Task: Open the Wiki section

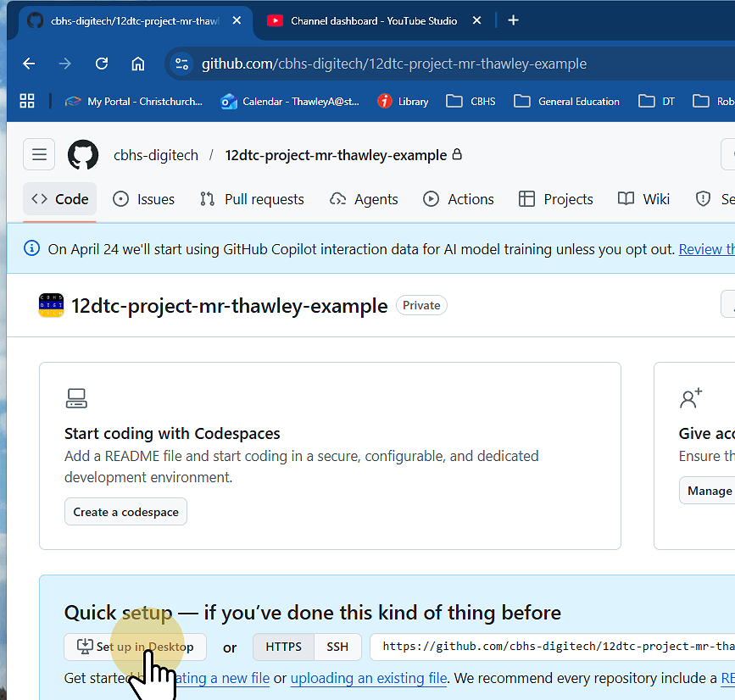Action: pos(644,198)
